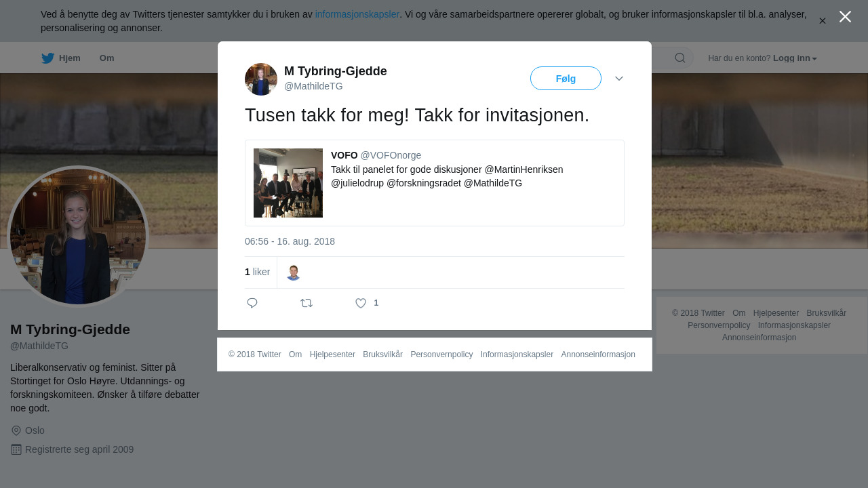Open the informasjonskapsler link in banner
This screenshot has height=488, width=868.
tap(357, 14)
